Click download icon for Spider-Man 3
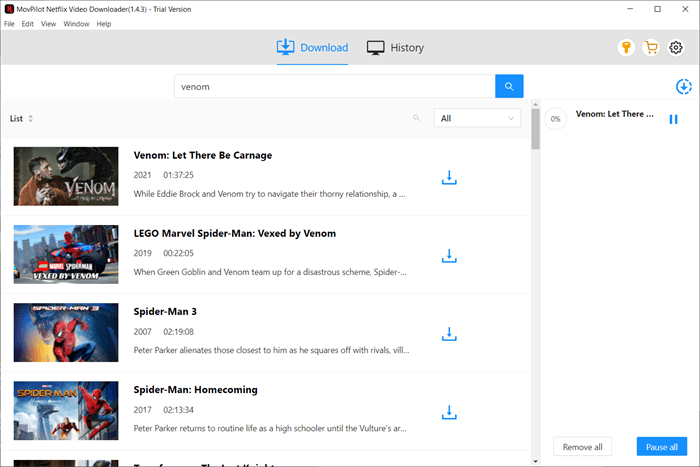The height and width of the screenshot is (467, 700). 449,334
